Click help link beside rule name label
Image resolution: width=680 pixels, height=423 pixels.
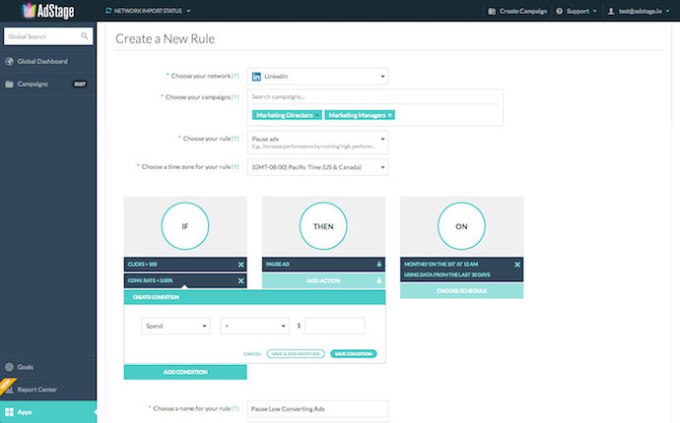(235, 409)
